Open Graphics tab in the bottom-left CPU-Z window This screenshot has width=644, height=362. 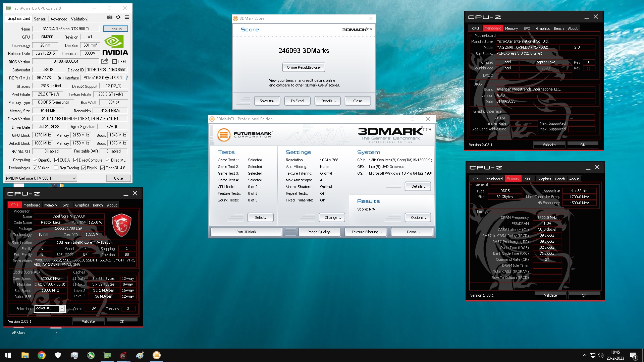click(82, 205)
